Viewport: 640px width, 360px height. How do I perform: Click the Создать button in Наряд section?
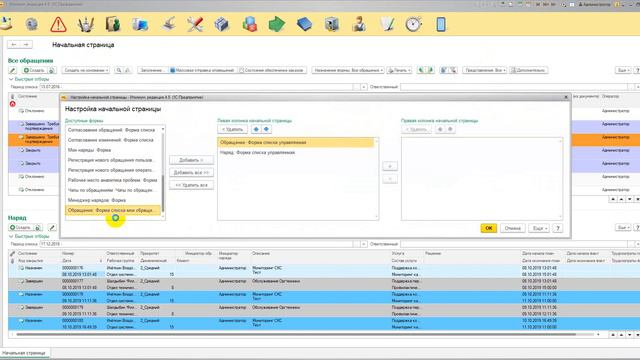click(x=20, y=227)
